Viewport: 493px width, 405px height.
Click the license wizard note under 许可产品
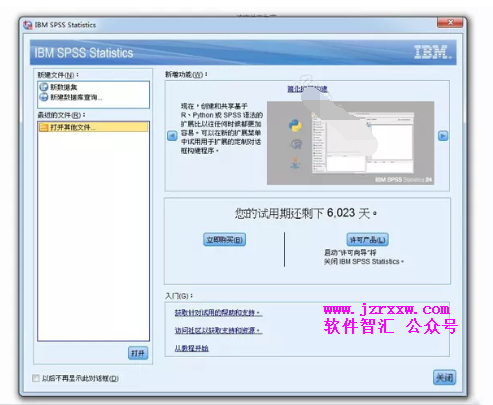(364, 257)
